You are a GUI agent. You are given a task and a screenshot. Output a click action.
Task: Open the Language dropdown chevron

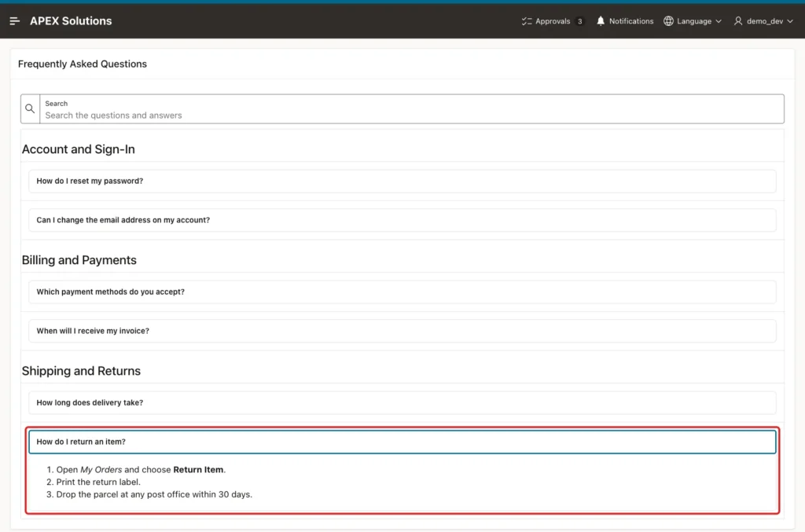(x=719, y=21)
